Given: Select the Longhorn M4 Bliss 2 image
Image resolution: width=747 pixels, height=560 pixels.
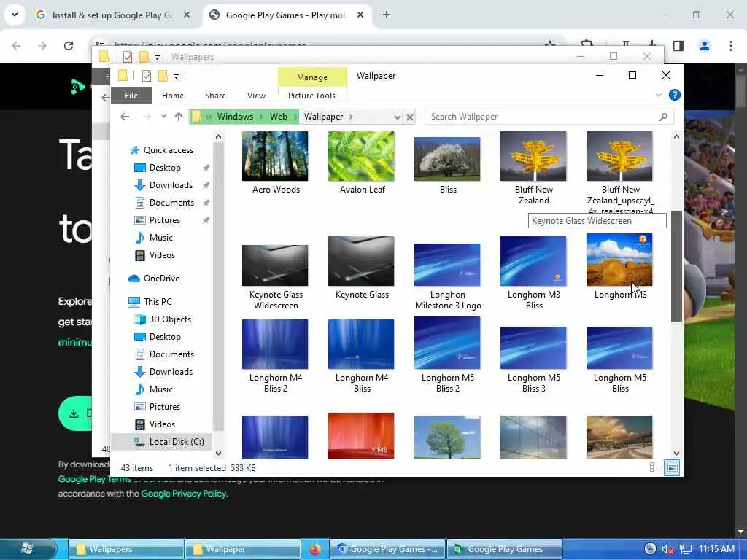Looking at the screenshot, I should [275, 344].
